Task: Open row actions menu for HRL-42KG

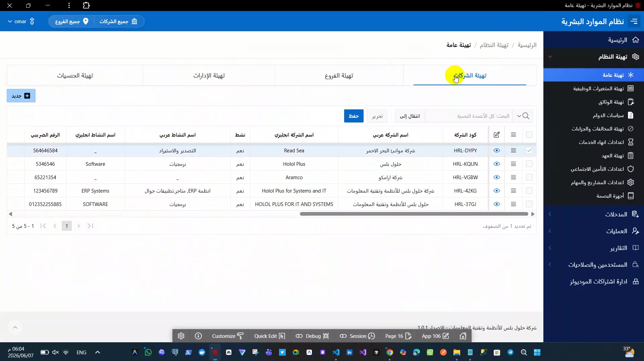Action: pyautogui.click(x=514, y=191)
